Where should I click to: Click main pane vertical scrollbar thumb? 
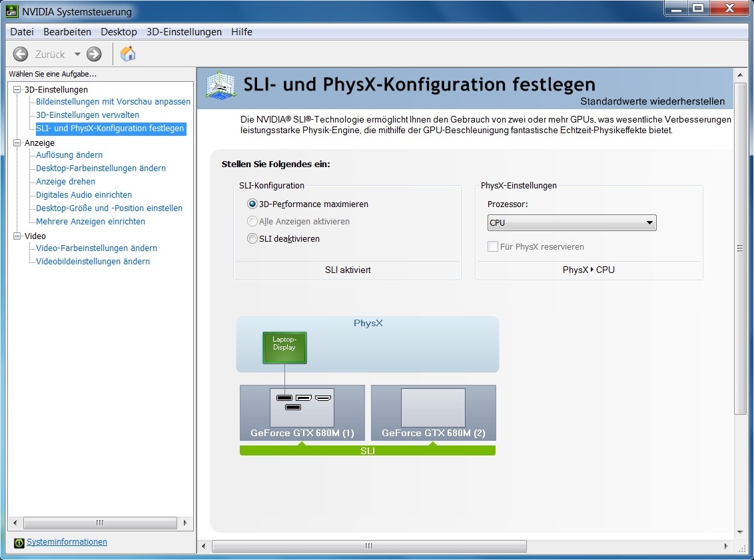point(741,248)
